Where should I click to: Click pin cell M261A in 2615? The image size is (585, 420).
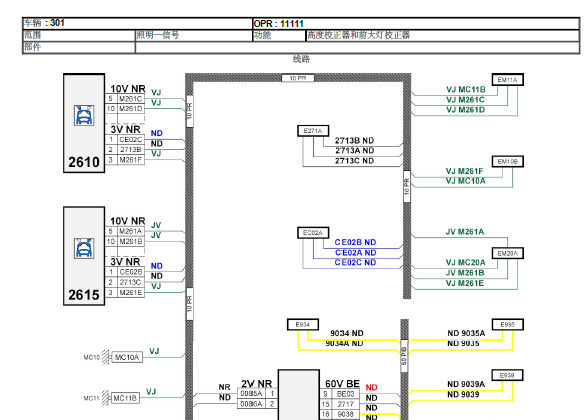pyautogui.click(x=131, y=231)
